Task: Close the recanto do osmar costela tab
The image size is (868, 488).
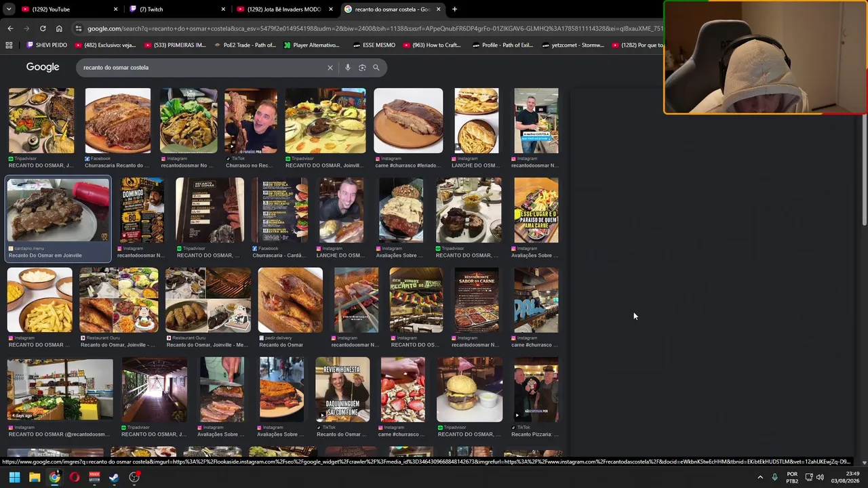Action: pos(438,9)
